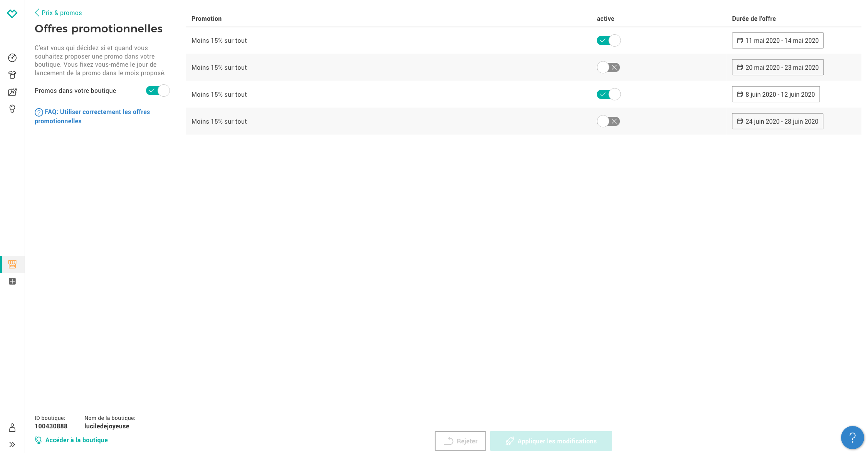
Task: Open the lightbulb tips icon
Action: tap(12, 109)
